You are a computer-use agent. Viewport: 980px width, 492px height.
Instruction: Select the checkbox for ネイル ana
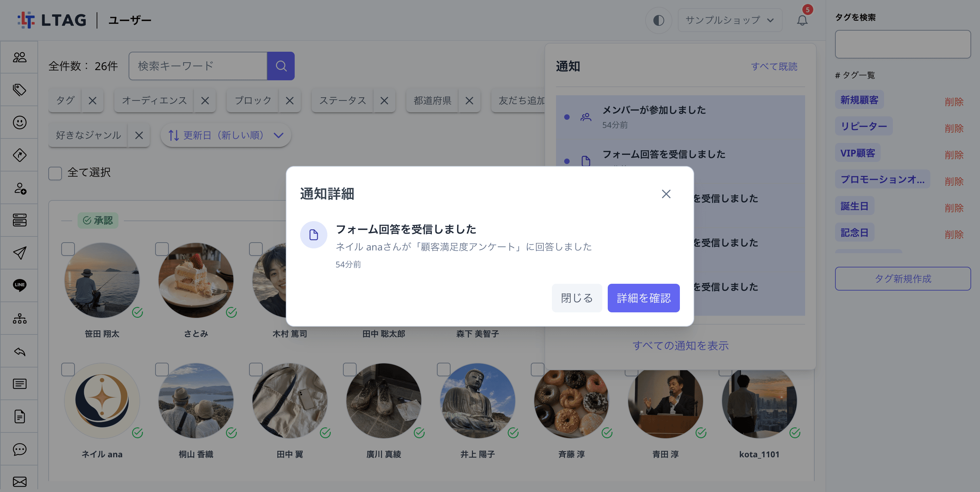[68, 369]
